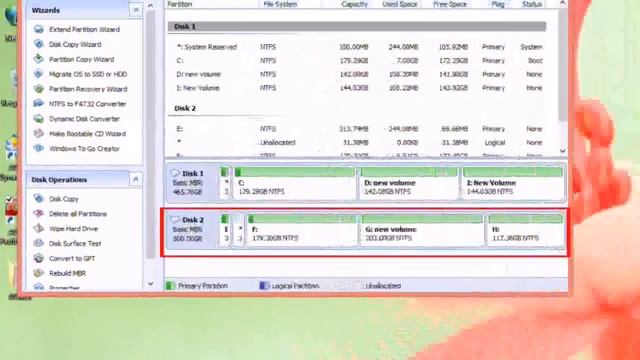Click the Extend Partition Wizard icon

click(x=39, y=29)
